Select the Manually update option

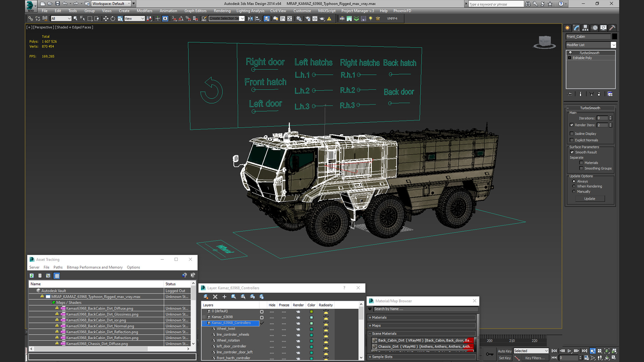click(x=574, y=192)
